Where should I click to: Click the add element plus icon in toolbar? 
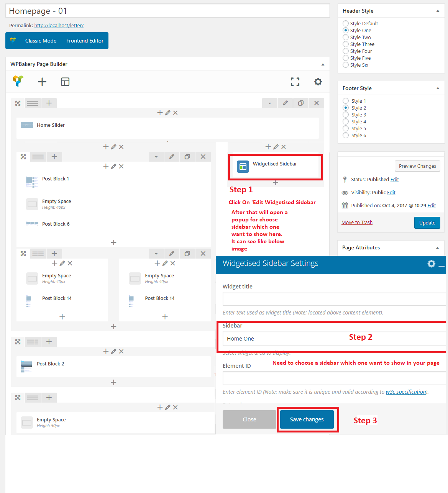[x=42, y=82]
